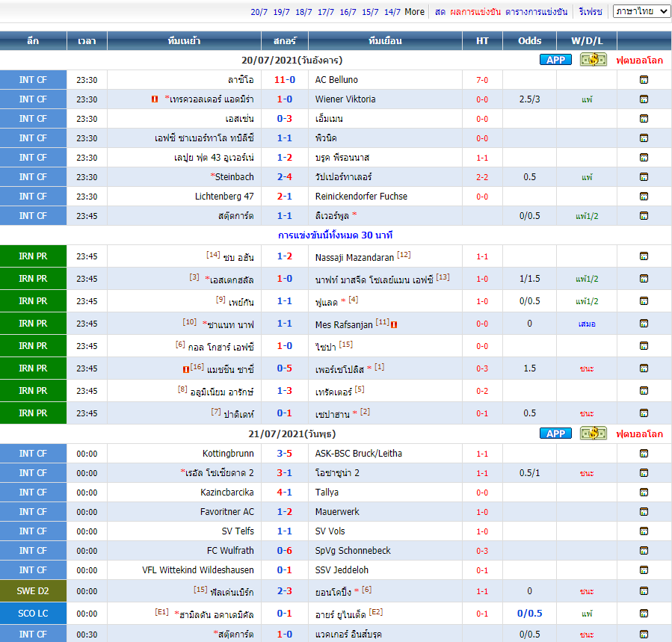Viewport: 672px width, 642px height.
Task: Click team name VFL Wittekind Wildeshausen
Action: (198, 570)
